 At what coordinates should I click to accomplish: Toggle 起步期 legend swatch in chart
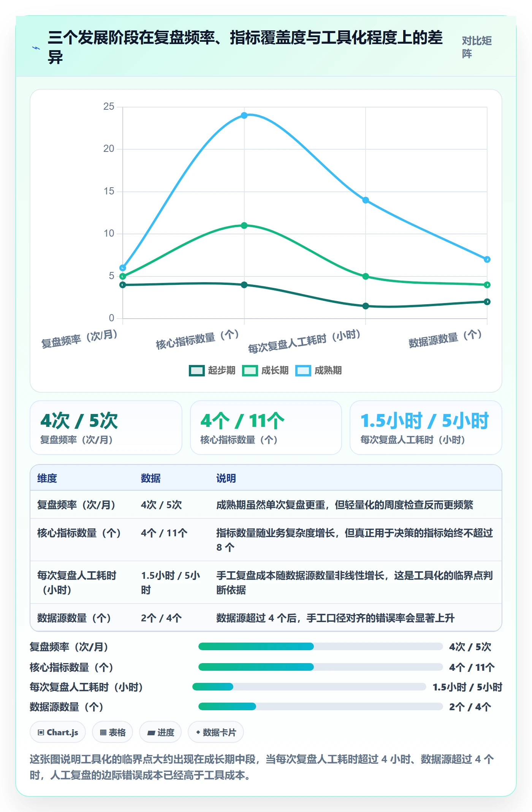[x=196, y=370]
